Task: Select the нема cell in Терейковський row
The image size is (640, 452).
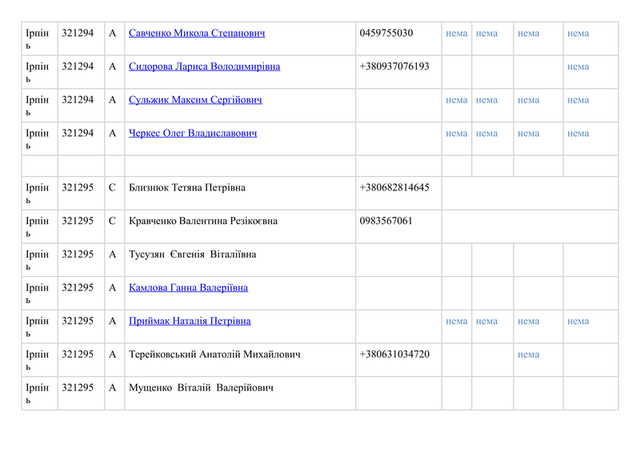Action: 528,354
